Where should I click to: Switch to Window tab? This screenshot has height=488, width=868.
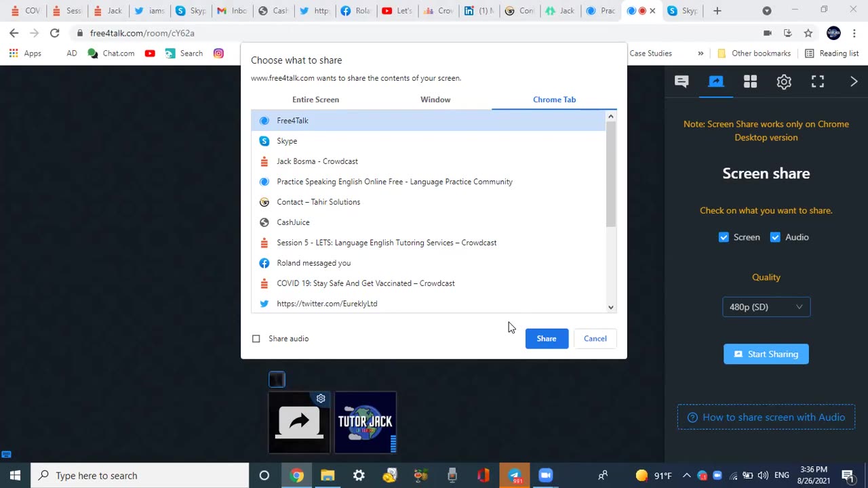tap(435, 100)
